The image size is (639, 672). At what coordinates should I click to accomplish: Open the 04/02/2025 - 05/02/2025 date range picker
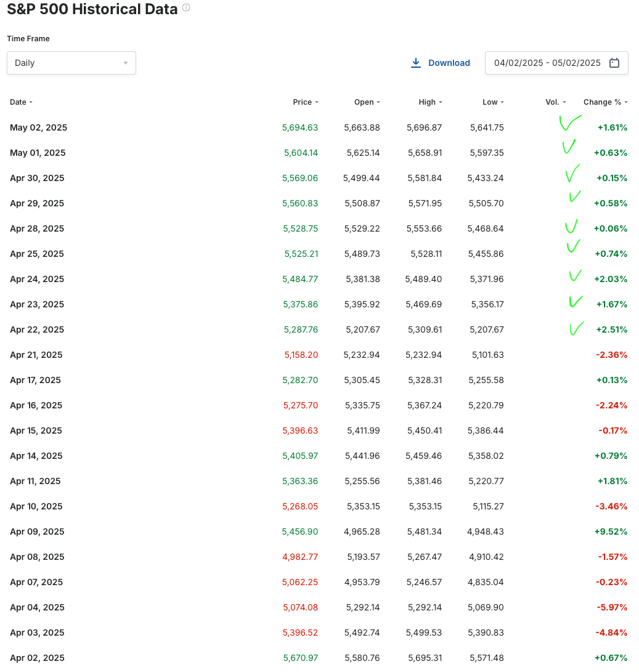pyautogui.click(x=556, y=63)
